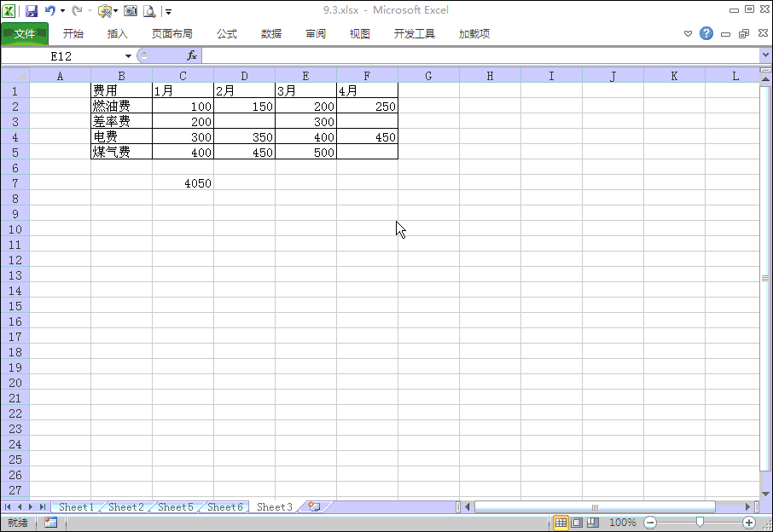The width and height of the screenshot is (773, 532).
Task: Select cell containing 煤气费
Action: pyautogui.click(x=121, y=153)
